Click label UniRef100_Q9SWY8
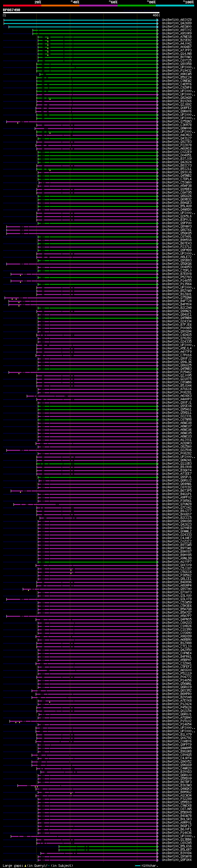This screenshot has height=868, width=197. [177, 857]
